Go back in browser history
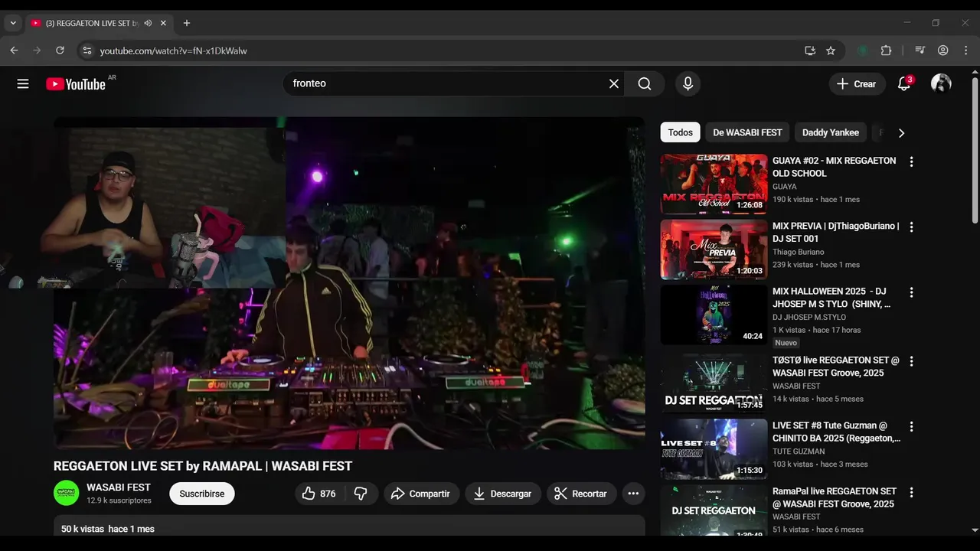980x551 pixels. [x=14, y=51]
